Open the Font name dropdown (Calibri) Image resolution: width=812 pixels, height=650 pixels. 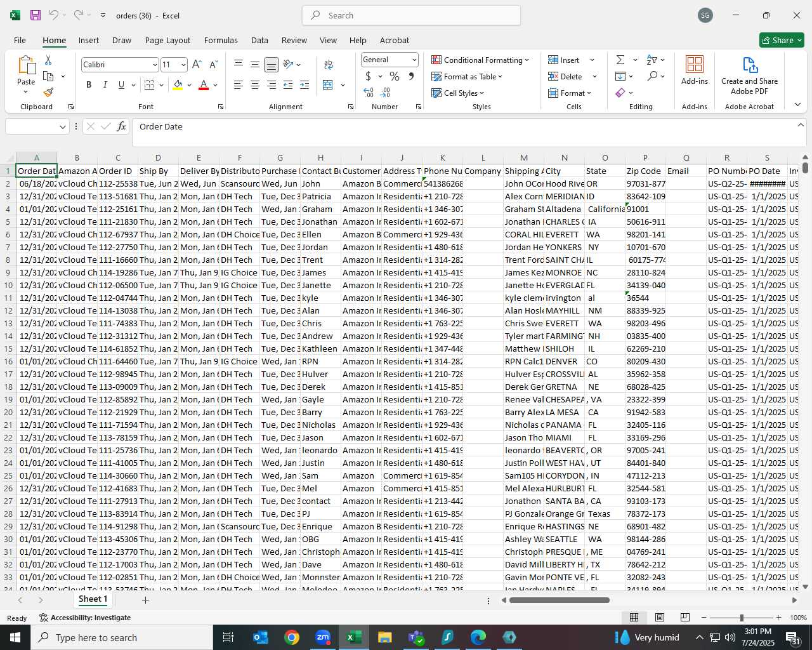(x=154, y=65)
